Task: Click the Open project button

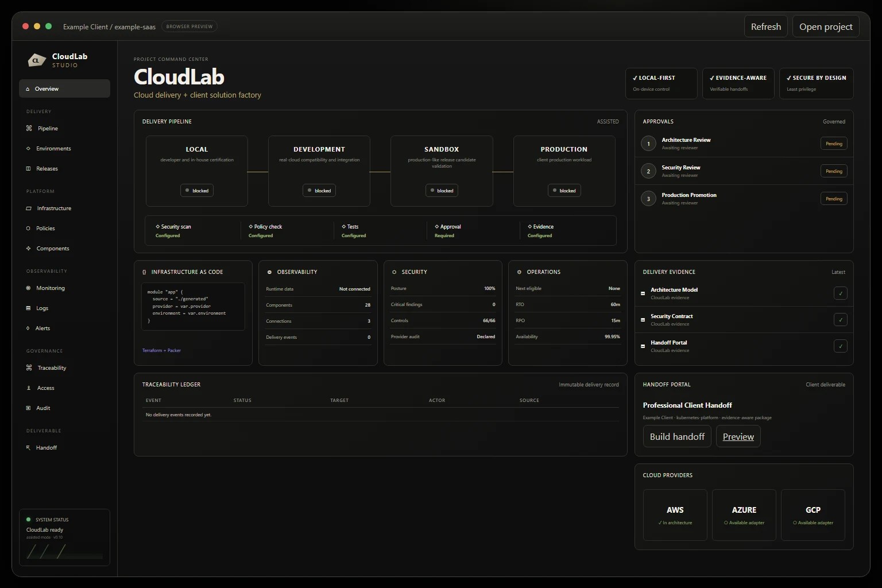Action: [x=826, y=26]
